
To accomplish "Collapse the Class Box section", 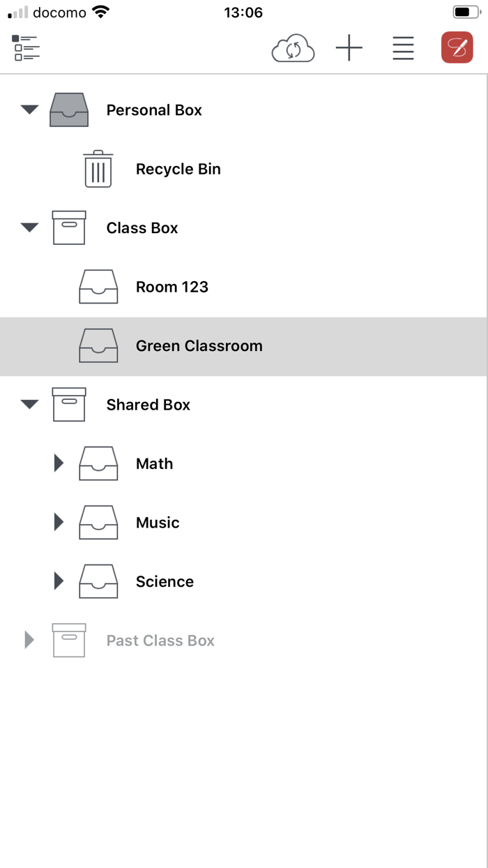I will coord(29,227).
